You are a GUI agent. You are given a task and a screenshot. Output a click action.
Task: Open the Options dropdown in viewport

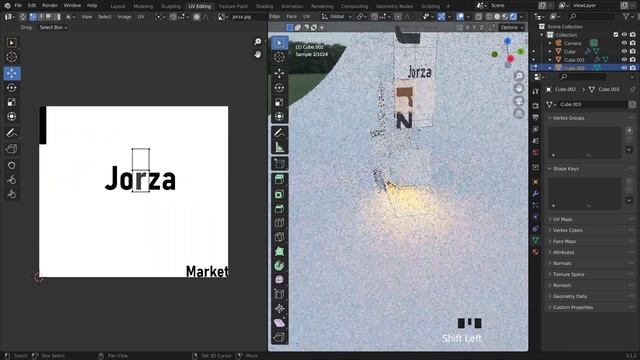point(512,27)
